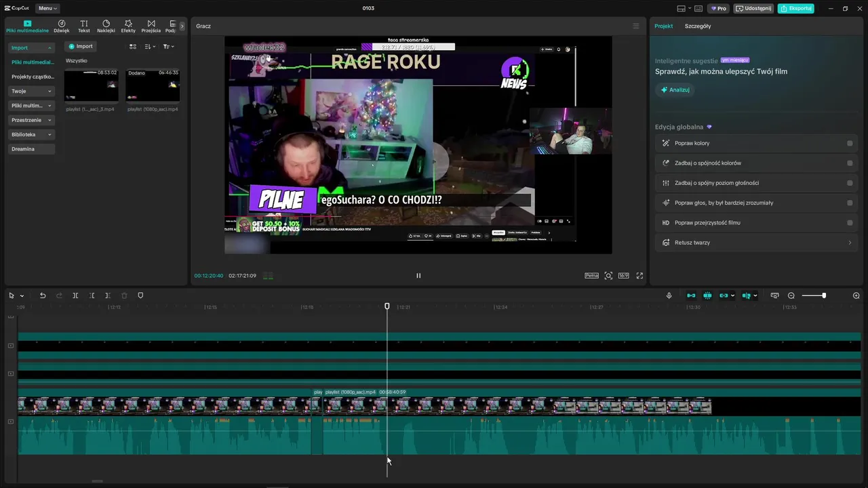Viewport: 868px width, 488px height.
Task: Toggle Popraw przejrzystość filmu
Action: point(850,222)
